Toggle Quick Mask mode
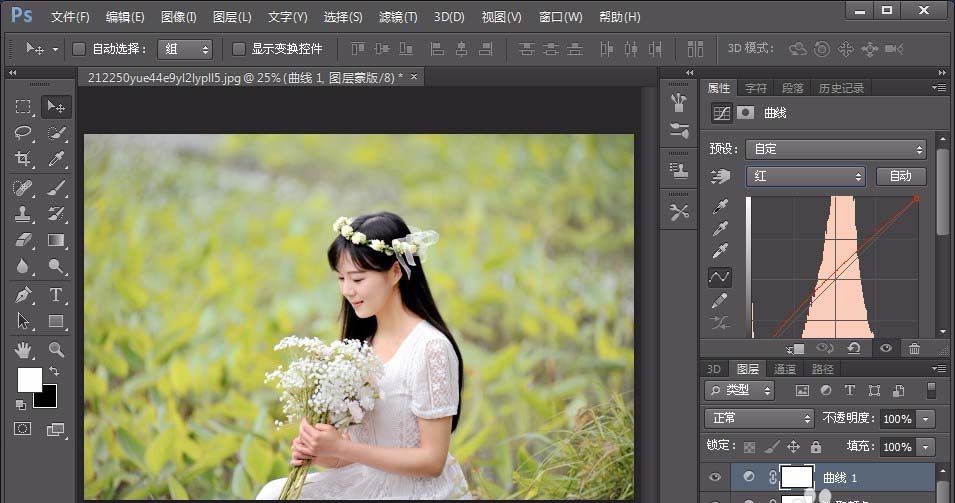This screenshot has height=503, width=955. click(x=23, y=429)
